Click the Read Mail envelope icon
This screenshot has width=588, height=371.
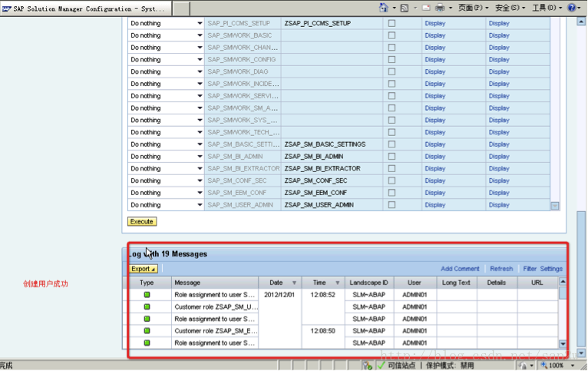tap(426, 8)
